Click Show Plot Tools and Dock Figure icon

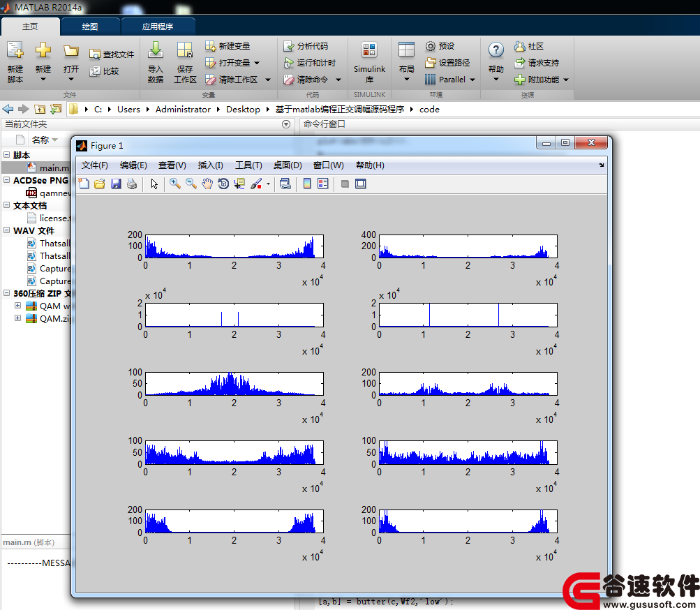(x=360, y=184)
